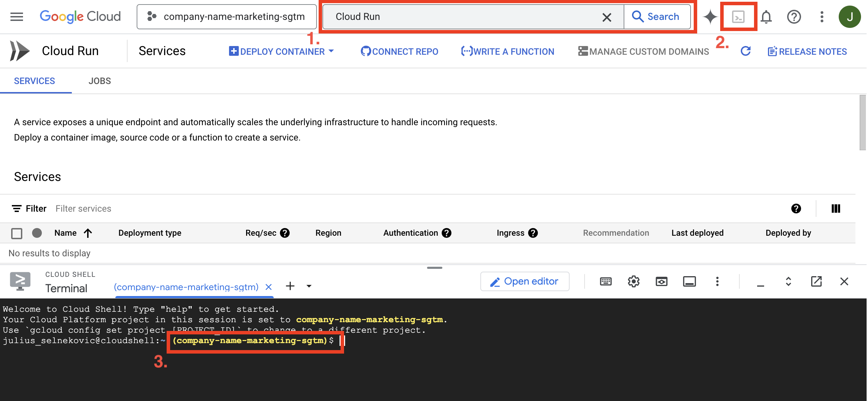Click the Filter services input field
The image size is (868, 401).
83,208
